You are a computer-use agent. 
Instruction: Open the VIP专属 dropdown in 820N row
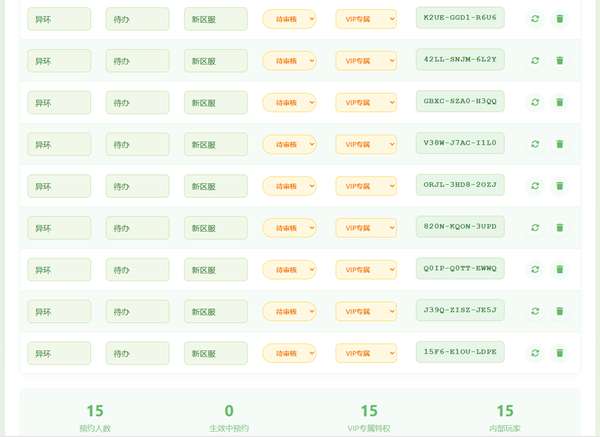click(366, 228)
